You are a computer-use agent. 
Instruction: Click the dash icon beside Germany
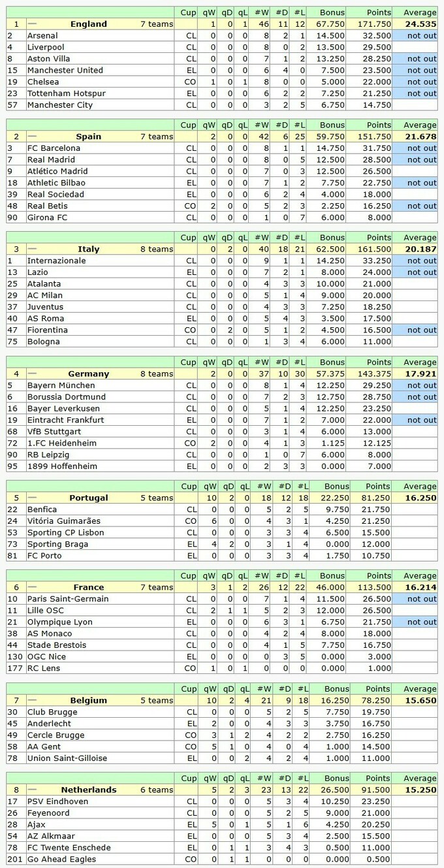pyautogui.click(x=33, y=374)
